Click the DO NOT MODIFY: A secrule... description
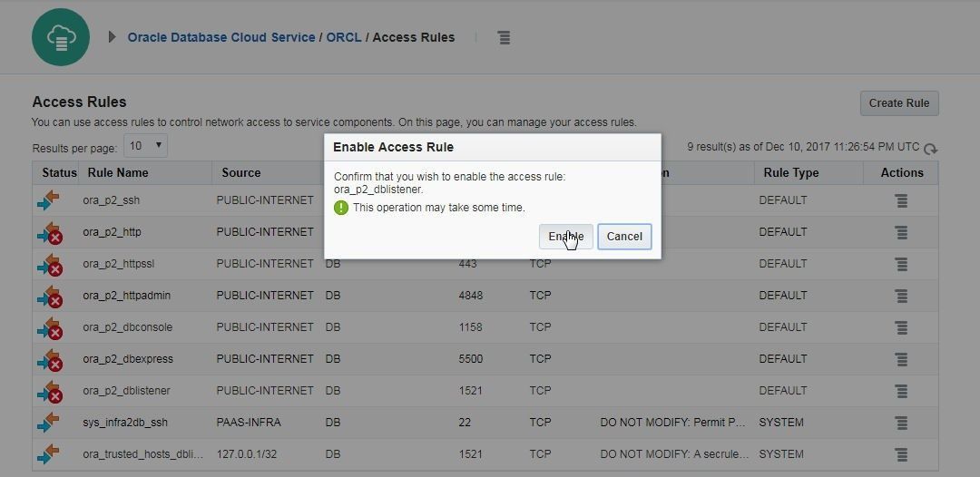The width and height of the screenshot is (980, 477). click(675, 454)
